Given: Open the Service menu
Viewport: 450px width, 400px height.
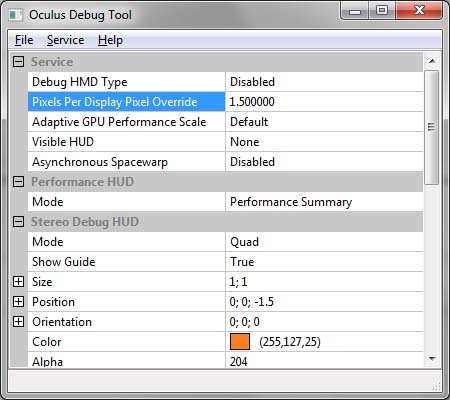Looking at the screenshot, I should pyautogui.click(x=65, y=40).
